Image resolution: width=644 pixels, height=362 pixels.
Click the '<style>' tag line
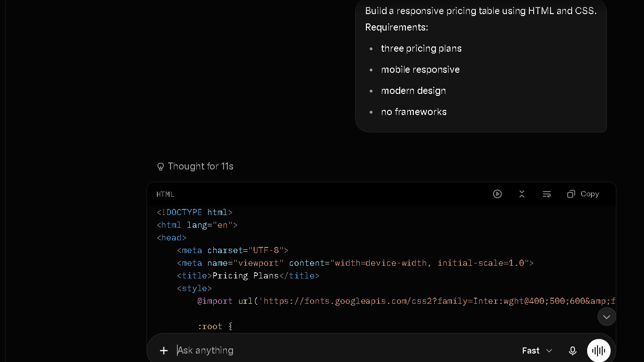point(194,288)
